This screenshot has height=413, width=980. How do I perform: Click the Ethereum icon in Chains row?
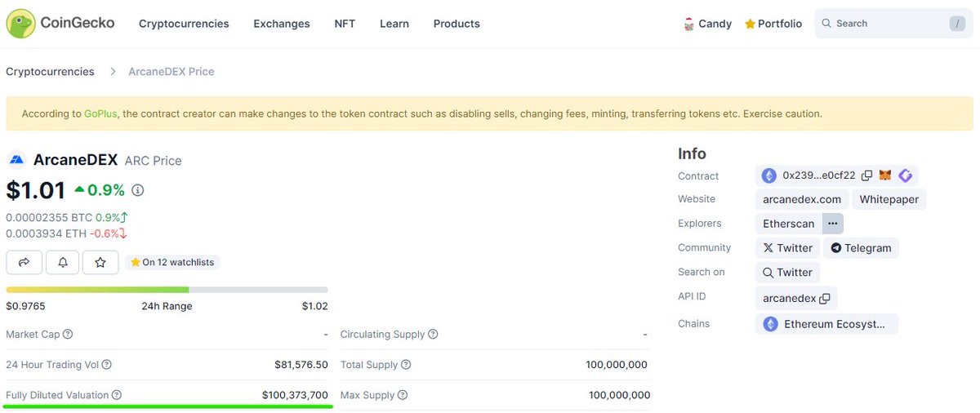coord(770,324)
